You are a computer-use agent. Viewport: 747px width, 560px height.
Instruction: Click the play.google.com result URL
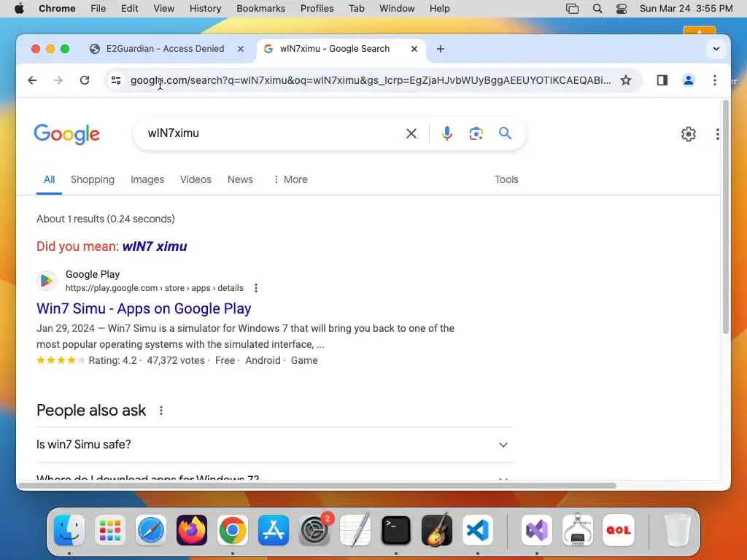(155, 288)
